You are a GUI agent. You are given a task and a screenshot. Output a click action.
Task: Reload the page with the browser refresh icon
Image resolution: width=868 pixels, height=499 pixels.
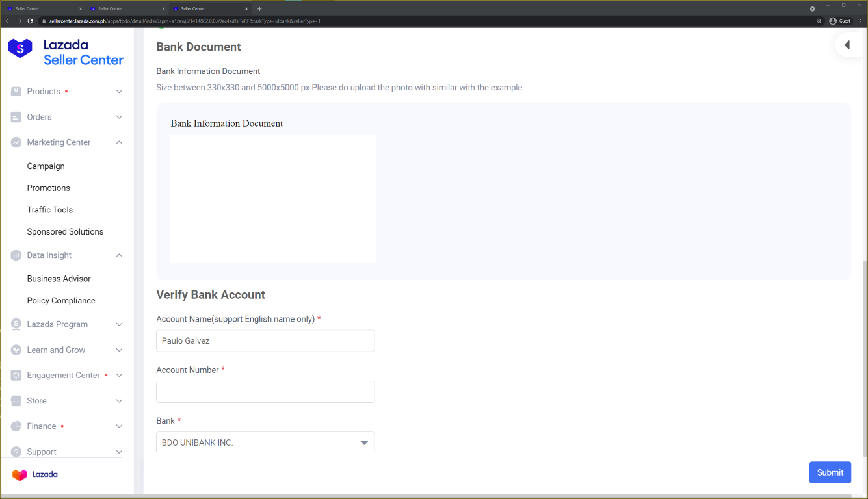click(30, 21)
